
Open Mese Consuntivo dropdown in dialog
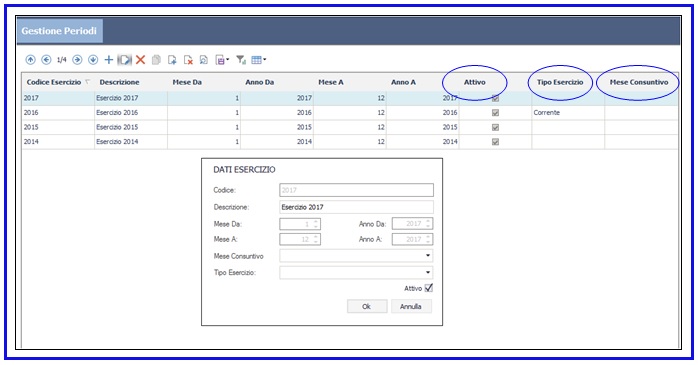click(428, 256)
